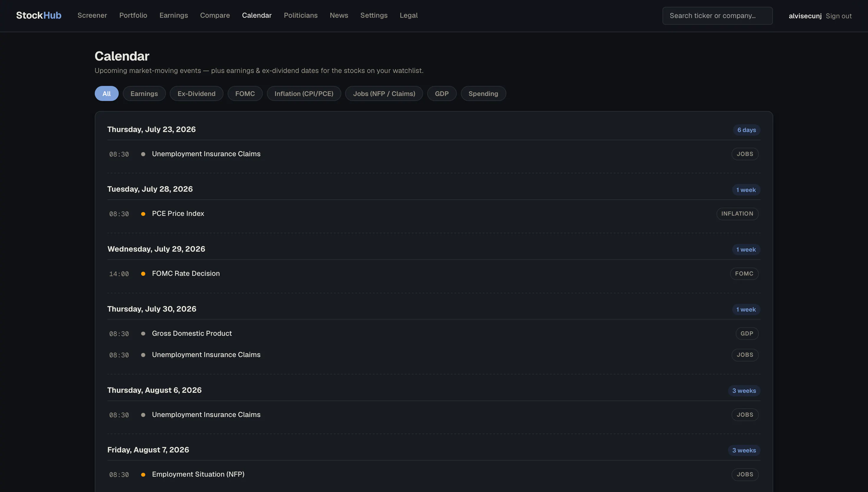Open the Employment Situation (NFP) event

coord(198,474)
